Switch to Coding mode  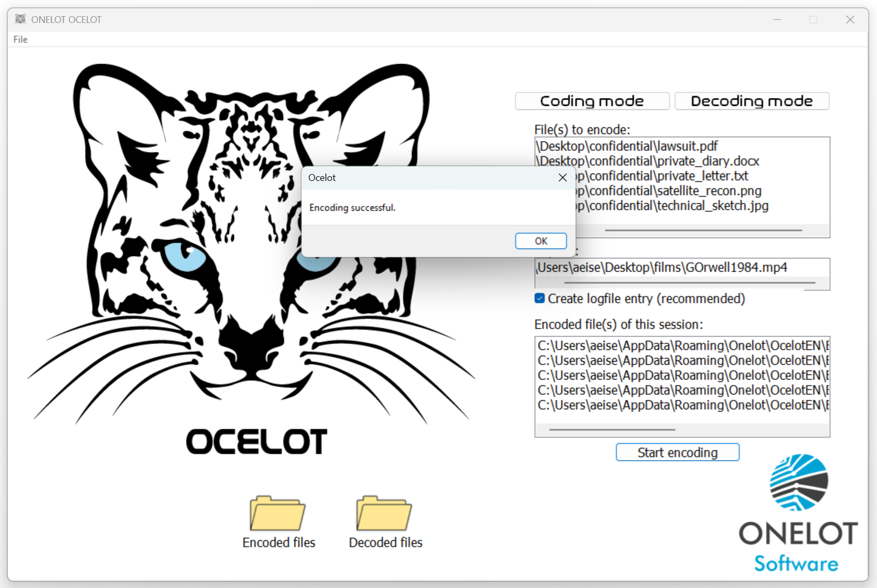tap(592, 101)
